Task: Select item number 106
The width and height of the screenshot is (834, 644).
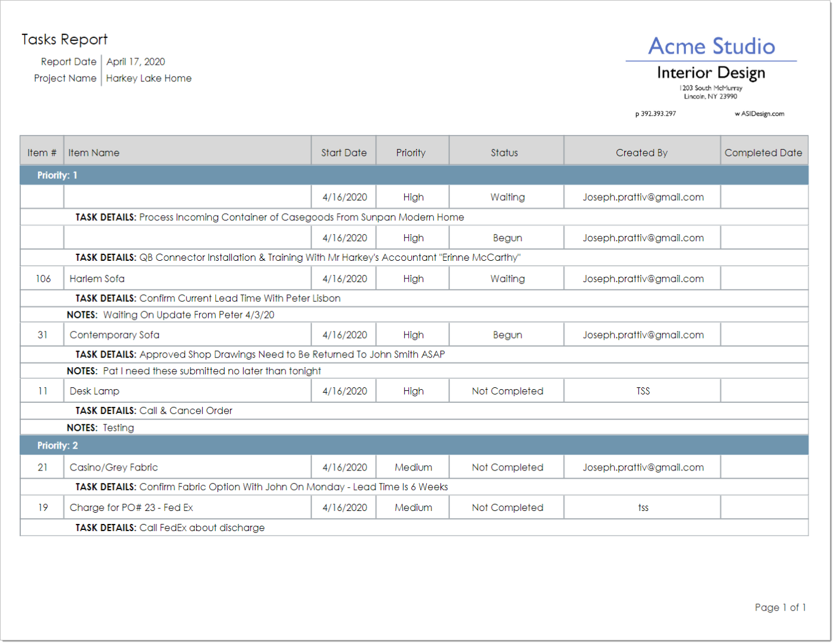Action: click(43, 279)
